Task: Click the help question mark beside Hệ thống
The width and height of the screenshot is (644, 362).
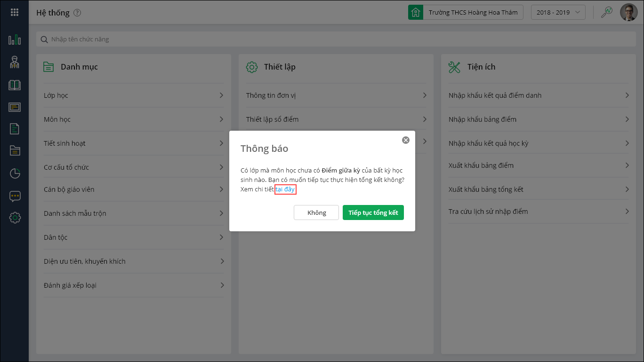Action: click(77, 13)
